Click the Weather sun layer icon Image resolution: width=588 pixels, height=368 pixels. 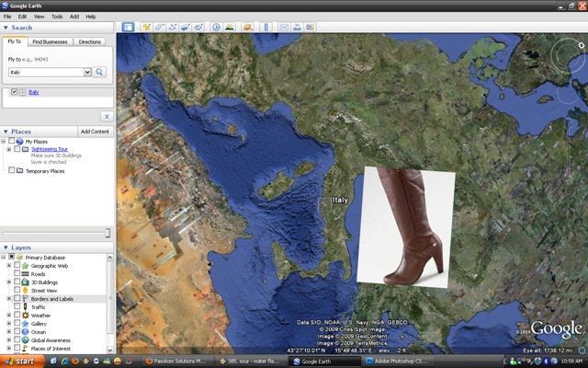pyautogui.click(x=25, y=315)
